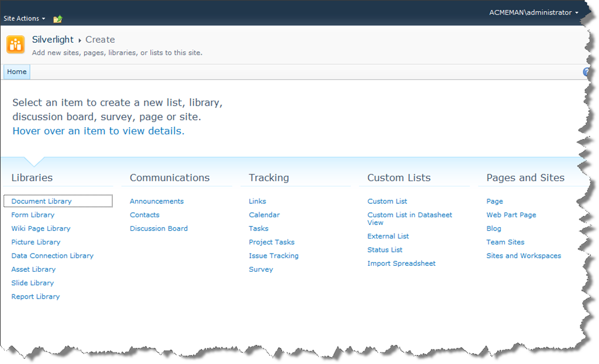
Task: Create a new Survey
Action: pyautogui.click(x=261, y=269)
